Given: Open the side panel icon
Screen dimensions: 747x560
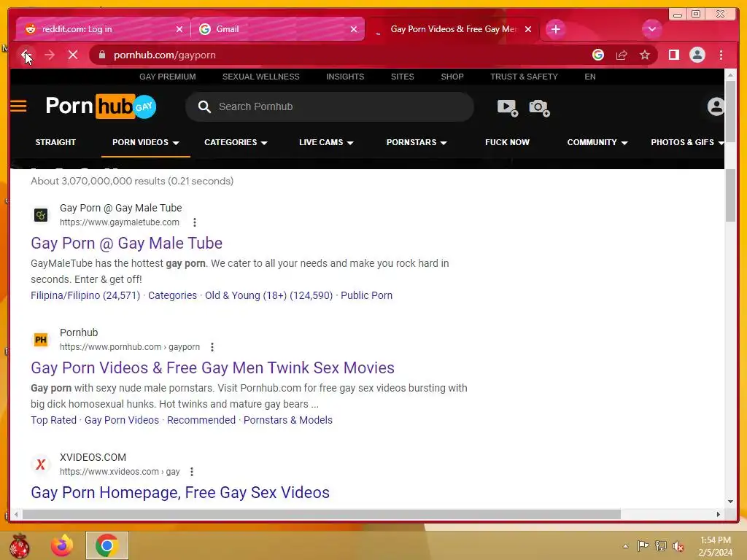Looking at the screenshot, I should click(673, 55).
